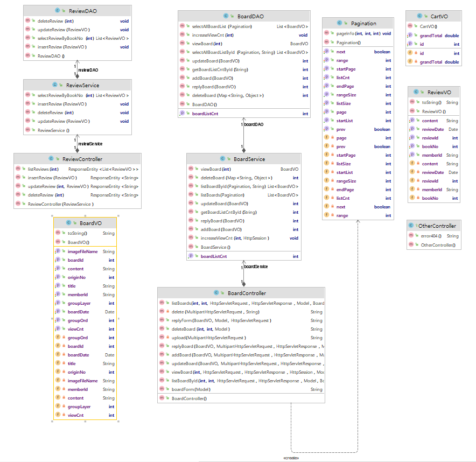Viewport: 476px width, 462px height.
Task: Select the method icon beside deleteReview in ReviewDAO
Action: pyautogui.click(x=28, y=22)
